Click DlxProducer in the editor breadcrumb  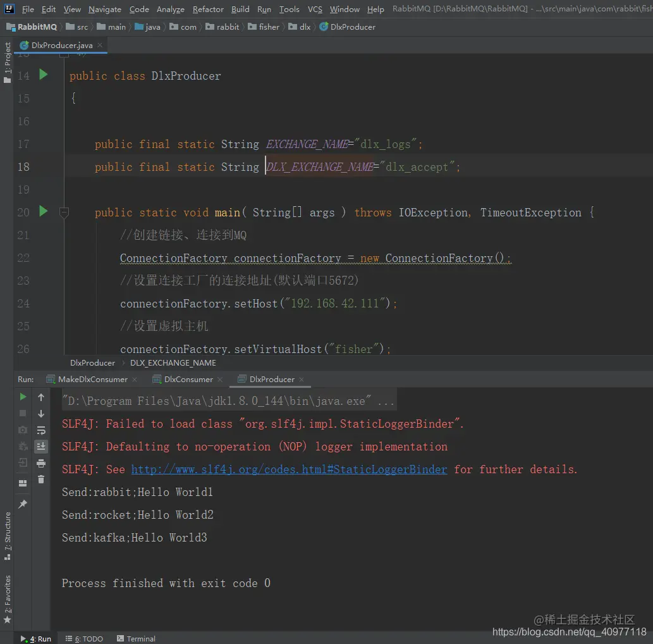pyautogui.click(x=92, y=363)
